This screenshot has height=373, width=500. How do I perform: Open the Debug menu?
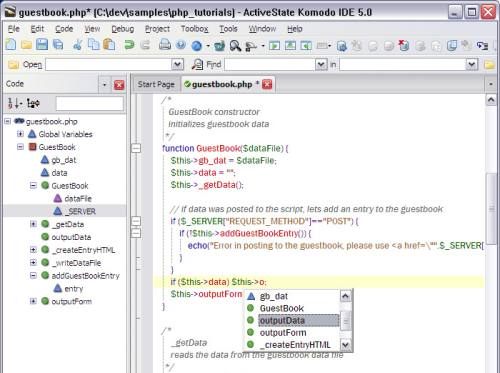[123, 29]
